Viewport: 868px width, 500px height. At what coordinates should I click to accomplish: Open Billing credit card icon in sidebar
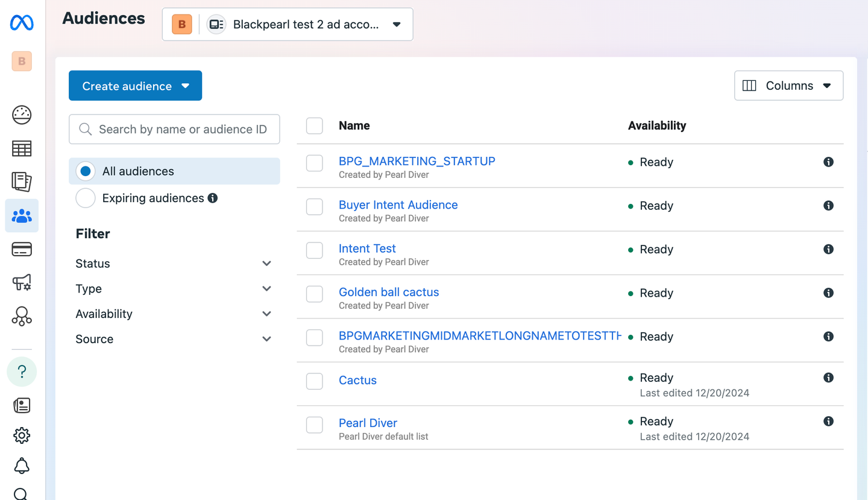(x=22, y=249)
